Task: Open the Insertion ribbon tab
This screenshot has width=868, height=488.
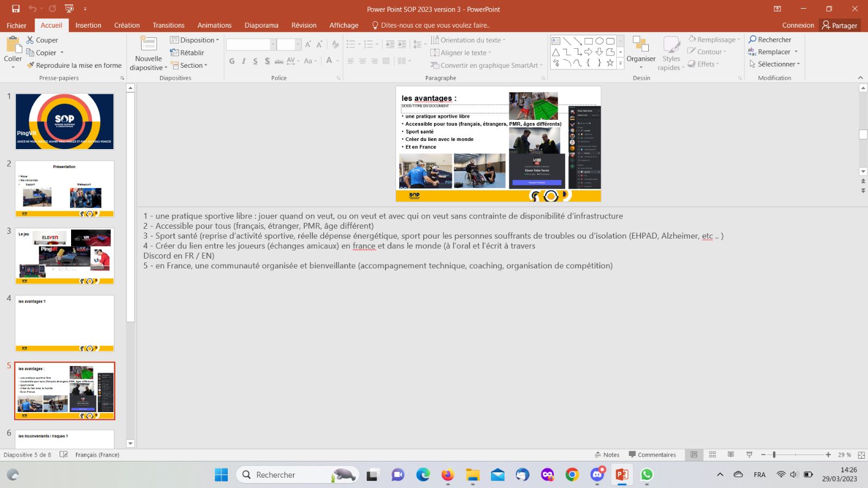Action: tap(88, 25)
